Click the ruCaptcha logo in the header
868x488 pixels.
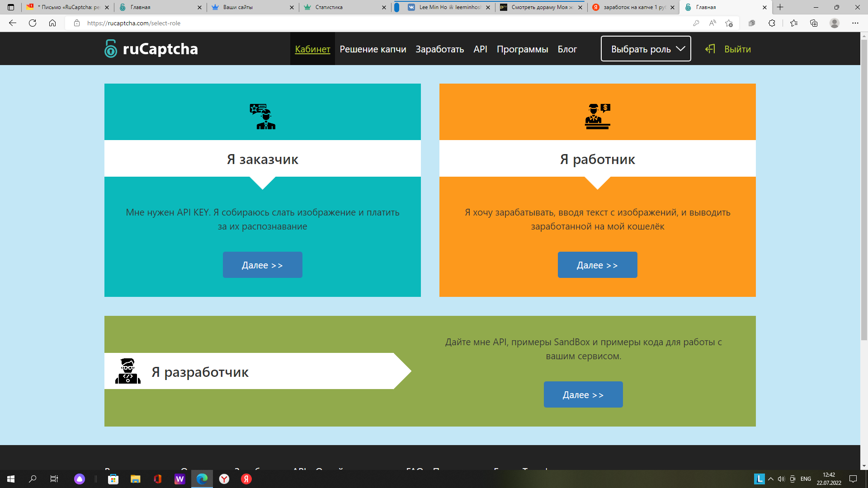tap(151, 49)
